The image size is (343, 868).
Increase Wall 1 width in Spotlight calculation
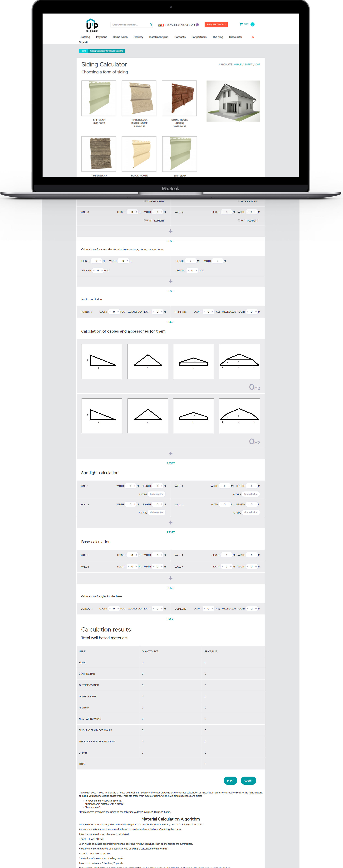(x=135, y=486)
